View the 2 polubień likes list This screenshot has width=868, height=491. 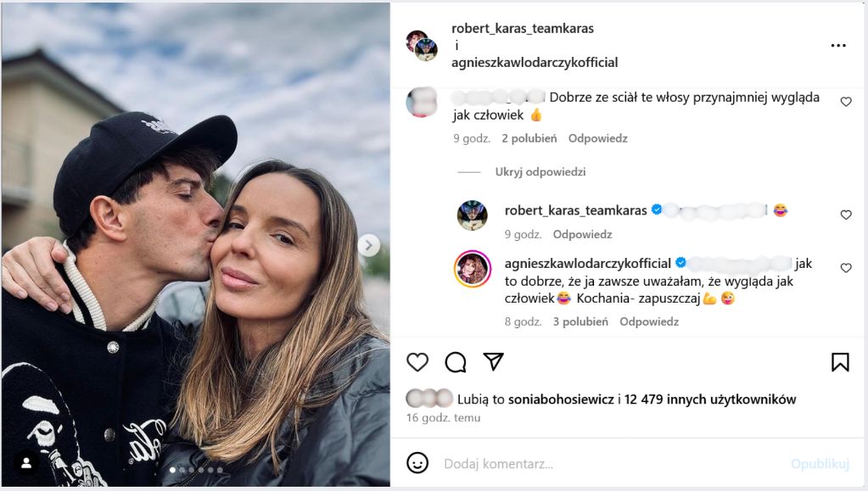pos(529,138)
